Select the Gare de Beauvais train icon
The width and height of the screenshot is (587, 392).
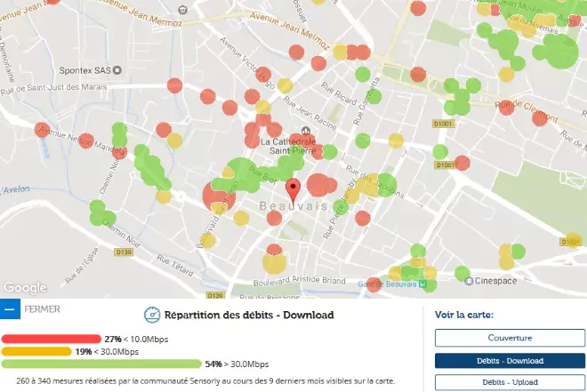point(422,284)
